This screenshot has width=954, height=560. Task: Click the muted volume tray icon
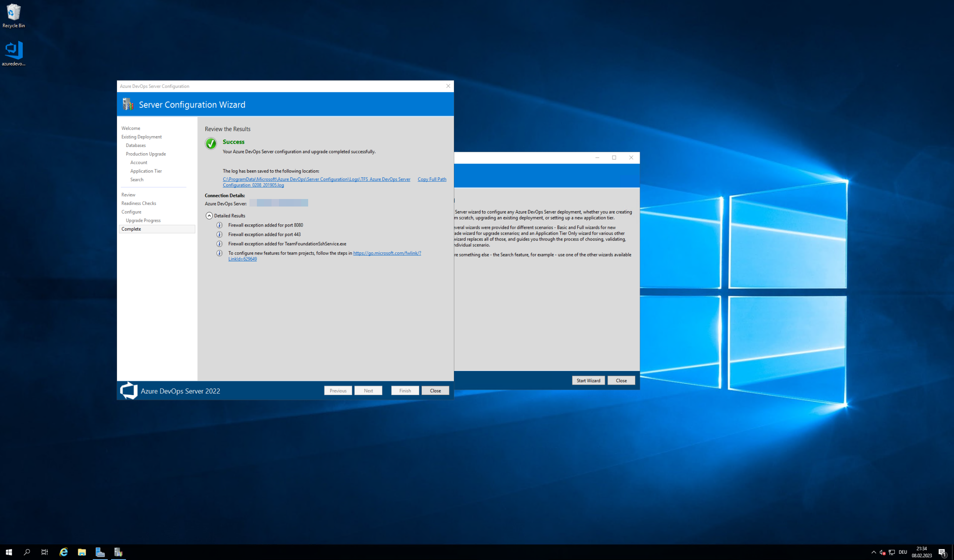[x=882, y=552]
